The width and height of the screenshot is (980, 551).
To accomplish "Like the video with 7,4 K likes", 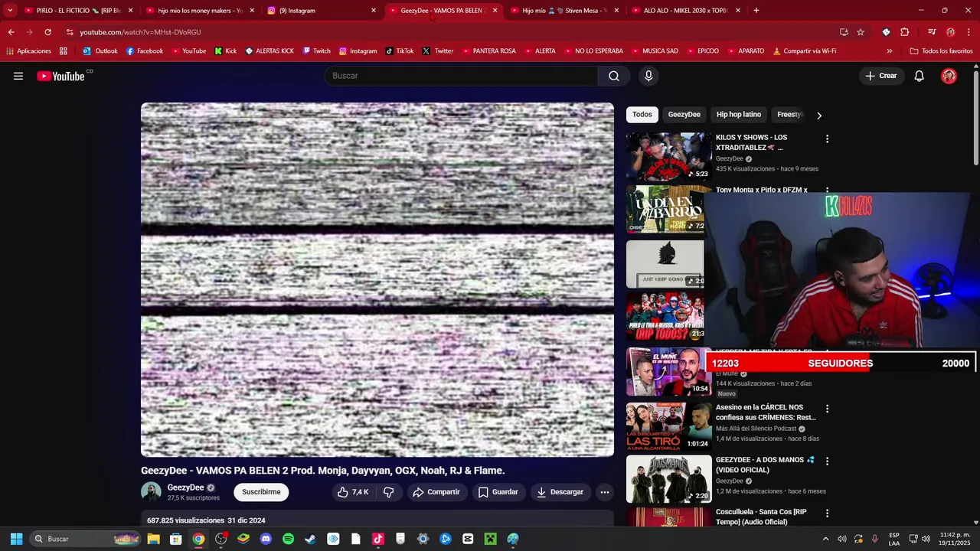I will 353,492.
